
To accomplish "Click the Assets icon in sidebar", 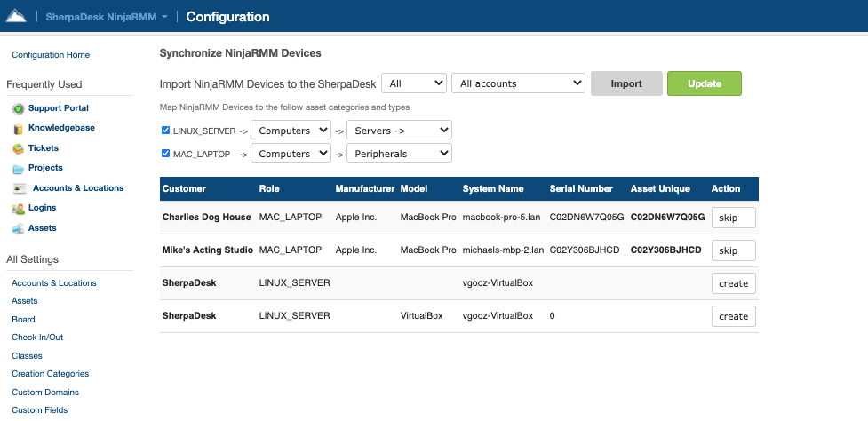I will (x=19, y=229).
